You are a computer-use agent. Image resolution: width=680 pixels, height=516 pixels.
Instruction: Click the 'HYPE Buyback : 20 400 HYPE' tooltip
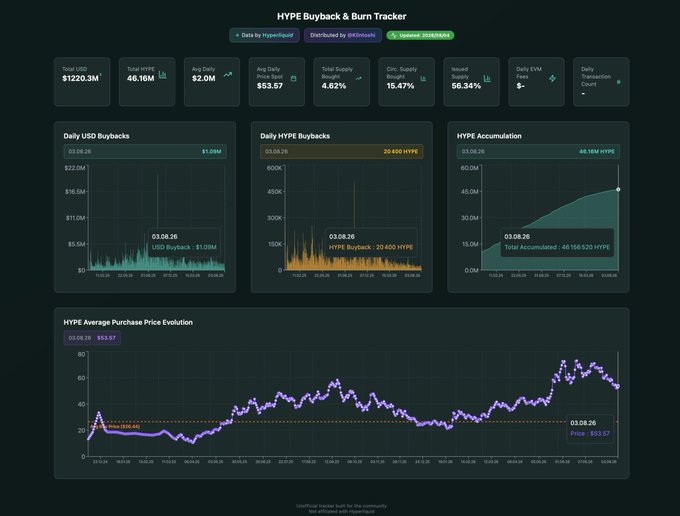pos(371,242)
